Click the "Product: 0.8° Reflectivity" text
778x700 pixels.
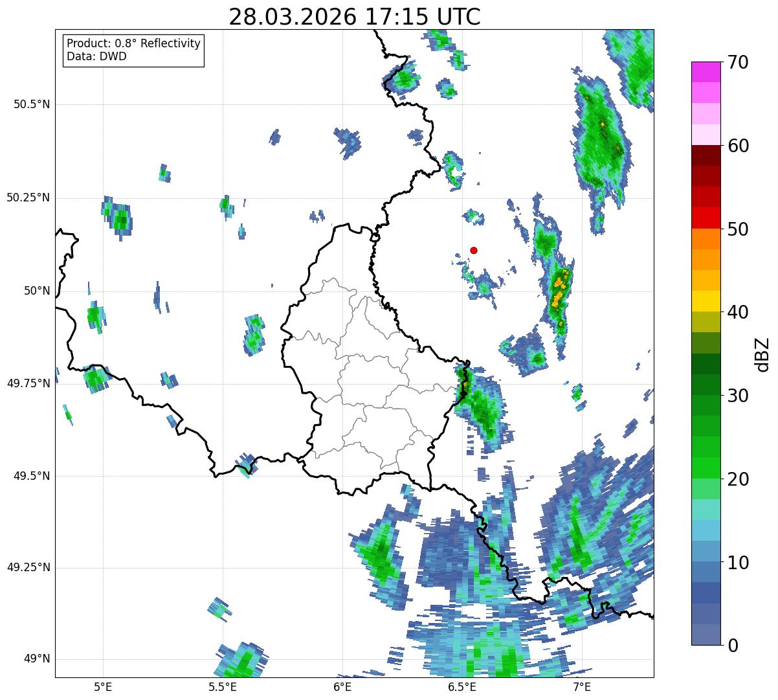134,43
